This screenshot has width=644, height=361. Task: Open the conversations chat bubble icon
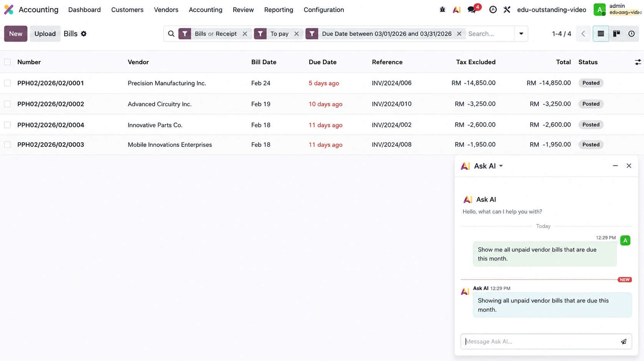coord(472,10)
